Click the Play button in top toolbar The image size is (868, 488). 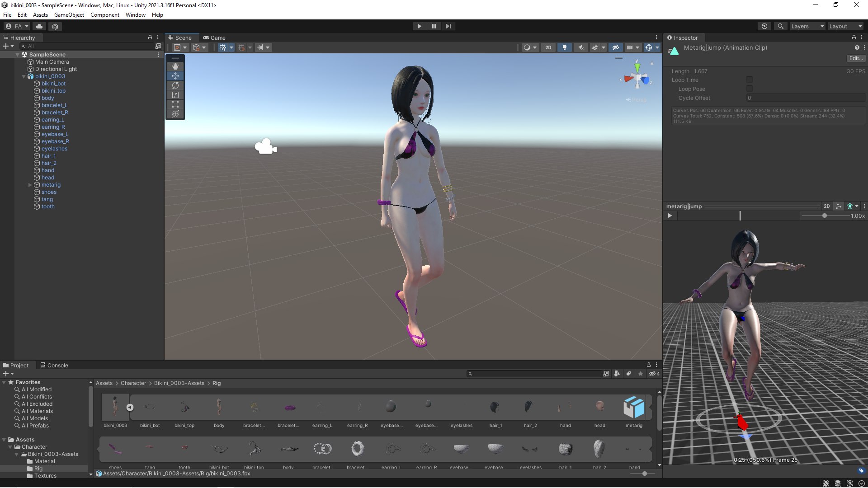419,26
